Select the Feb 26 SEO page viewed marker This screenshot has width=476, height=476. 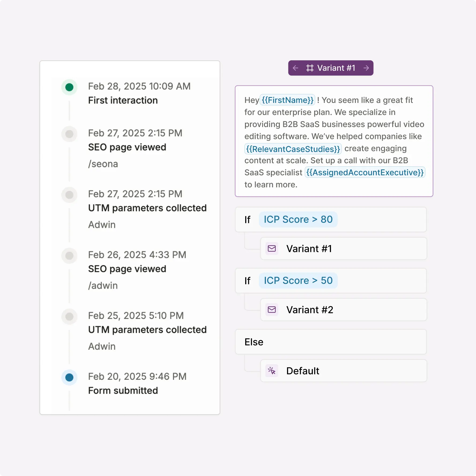click(x=69, y=256)
